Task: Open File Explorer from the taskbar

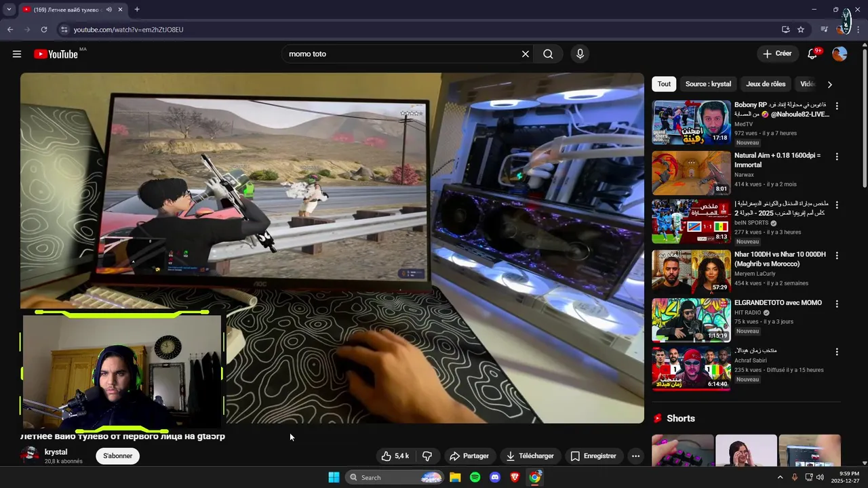Action: 455,477
